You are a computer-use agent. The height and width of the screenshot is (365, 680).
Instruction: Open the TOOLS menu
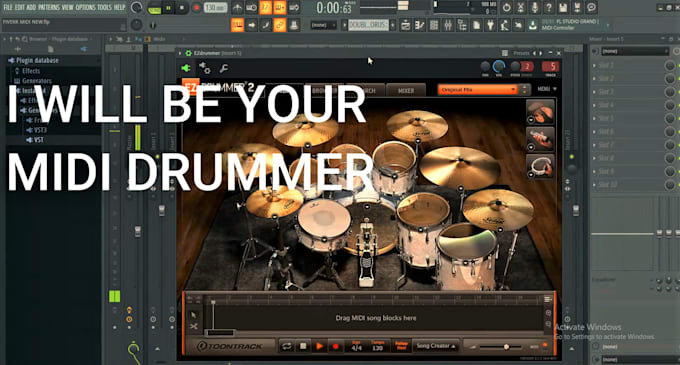click(x=104, y=7)
